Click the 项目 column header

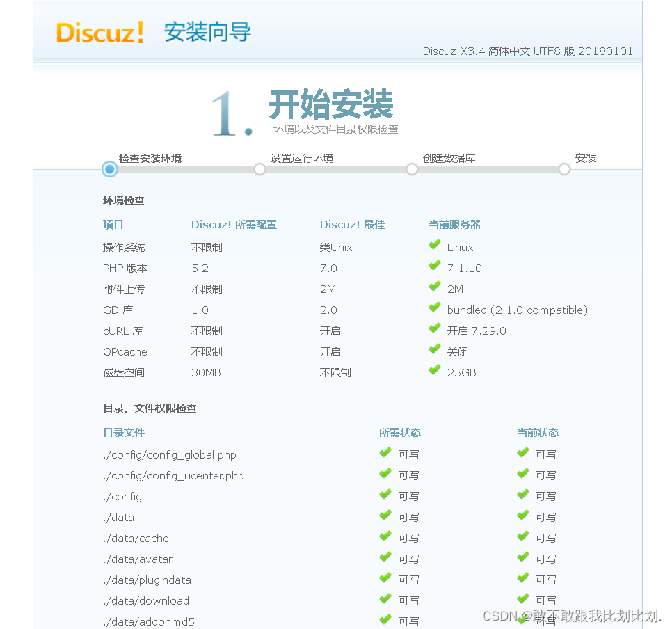[113, 224]
